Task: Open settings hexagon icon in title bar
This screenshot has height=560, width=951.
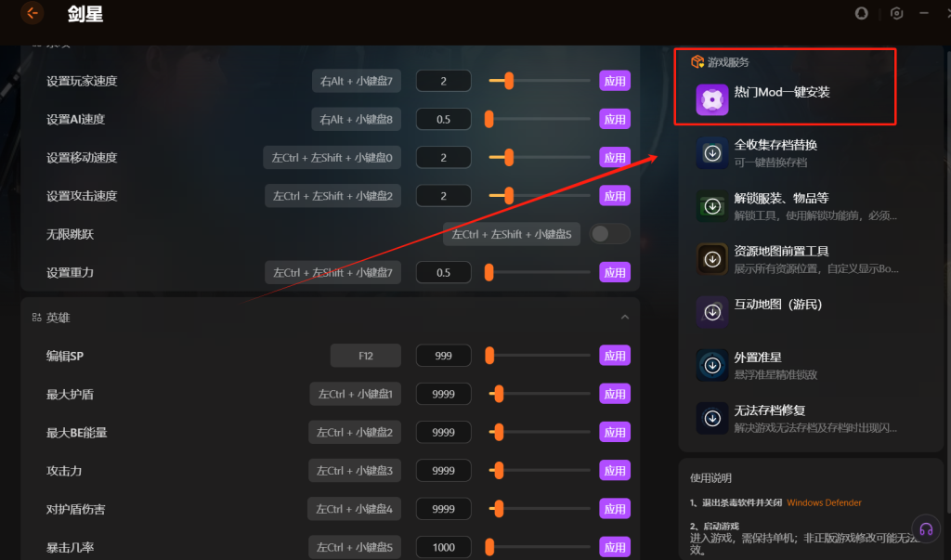Action: point(896,13)
